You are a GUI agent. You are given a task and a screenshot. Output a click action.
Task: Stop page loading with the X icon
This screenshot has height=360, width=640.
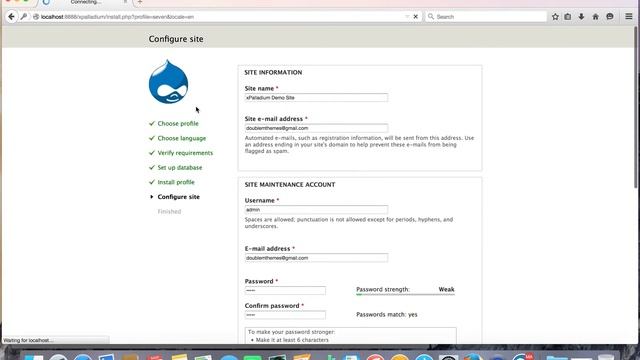click(416, 17)
